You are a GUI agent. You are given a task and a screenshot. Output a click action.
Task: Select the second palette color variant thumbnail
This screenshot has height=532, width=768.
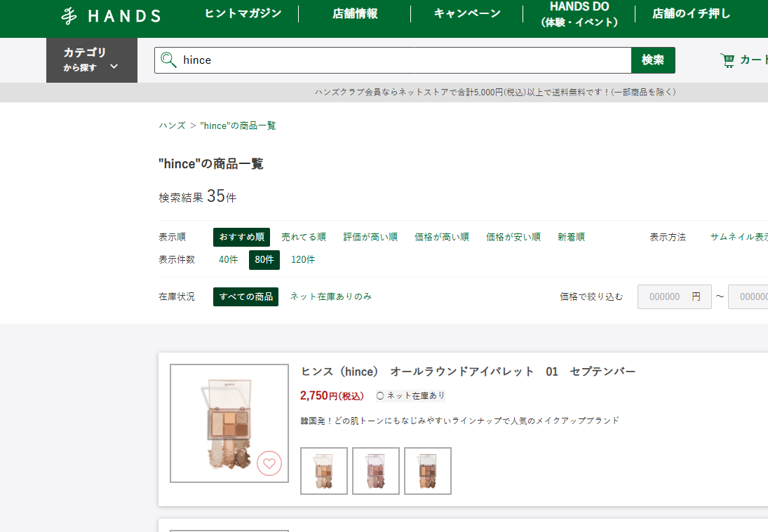tap(376, 471)
